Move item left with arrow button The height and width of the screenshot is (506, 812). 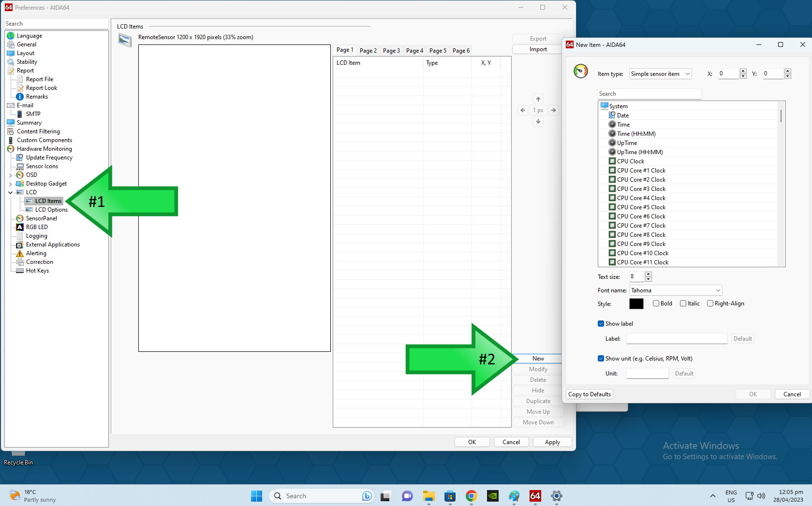click(x=523, y=110)
